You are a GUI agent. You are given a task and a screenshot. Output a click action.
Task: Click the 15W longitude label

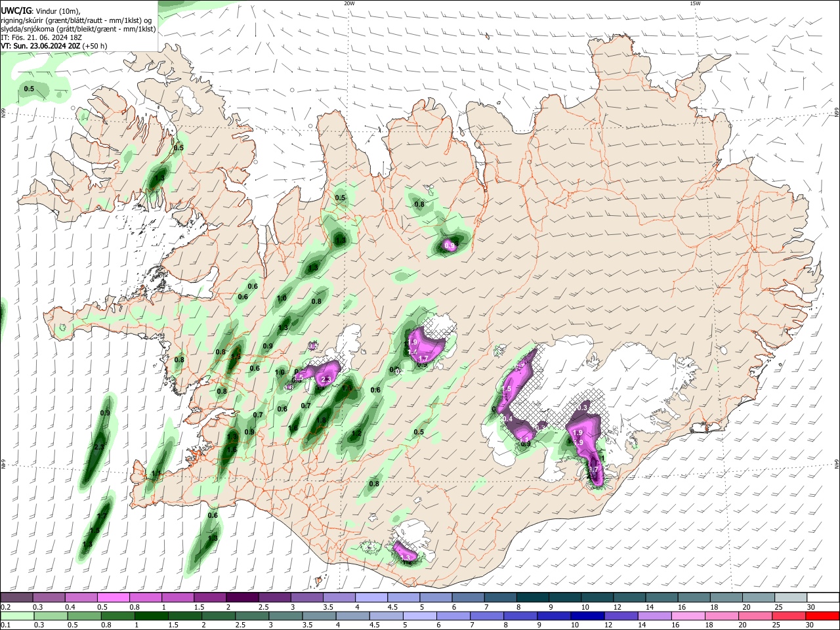pyautogui.click(x=695, y=3)
